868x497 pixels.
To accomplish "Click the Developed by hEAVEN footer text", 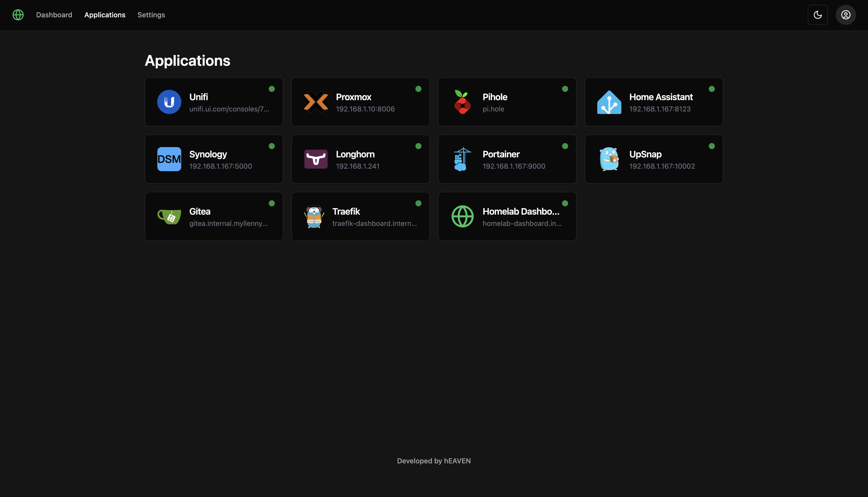I will pos(434,460).
